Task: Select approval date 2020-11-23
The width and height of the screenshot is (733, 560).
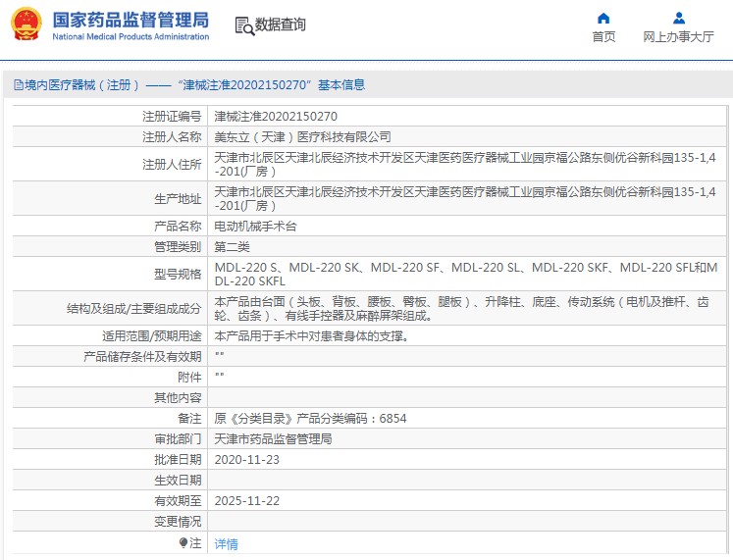Action: [247, 460]
